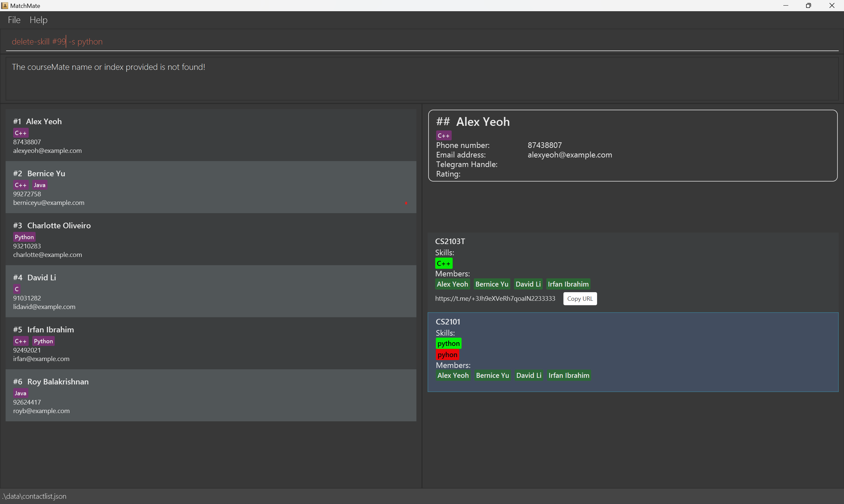Click the green C++ tag under CS2103T
844x504 pixels.
pos(443,264)
